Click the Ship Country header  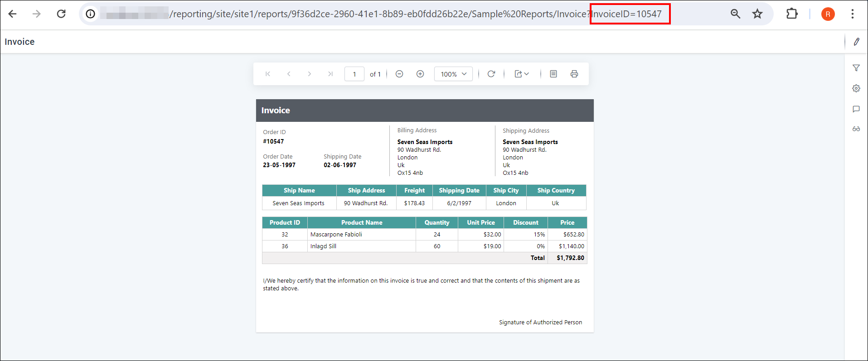coord(556,190)
